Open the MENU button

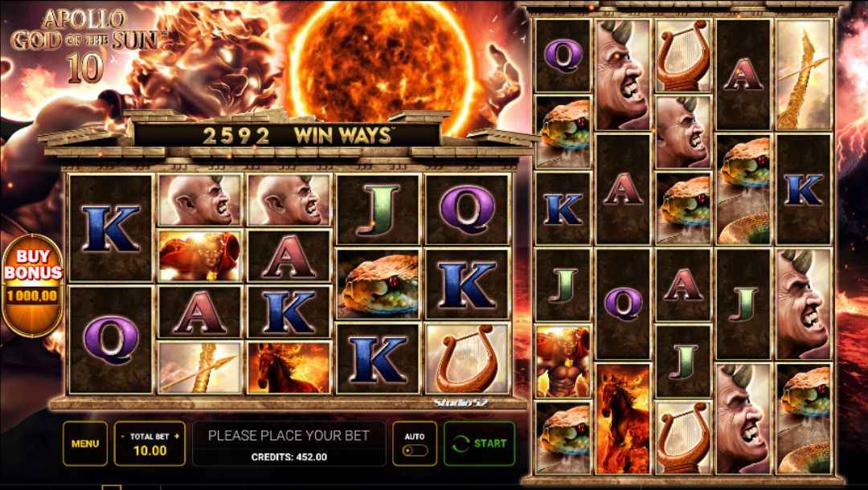click(85, 443)
